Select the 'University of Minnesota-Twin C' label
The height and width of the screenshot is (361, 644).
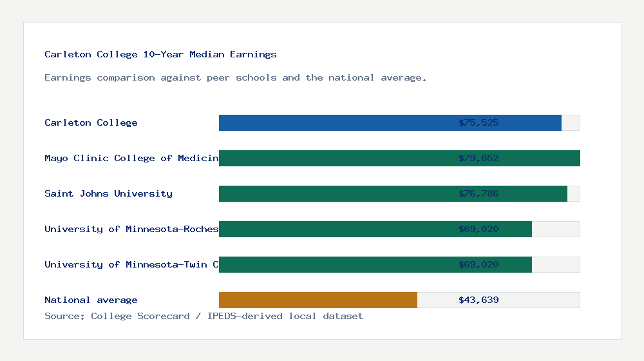pyautogui.click(x=131, y=264)
